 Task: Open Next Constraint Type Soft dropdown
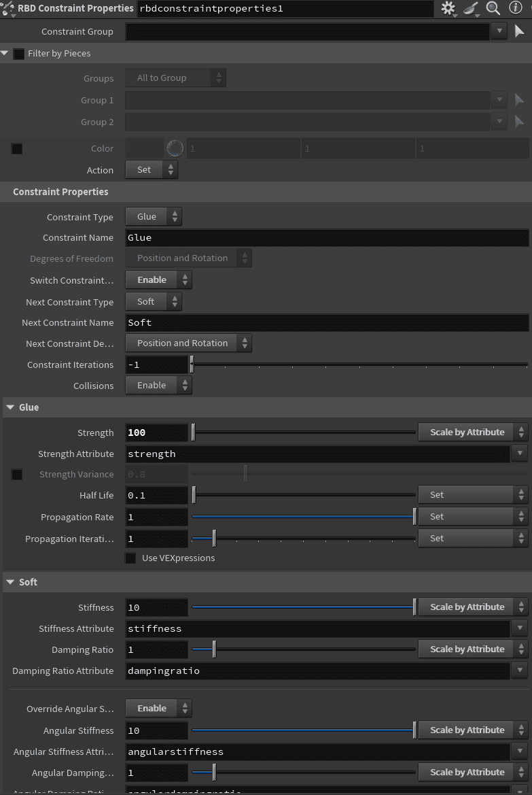pyautogui.click(x=154, y=302)
